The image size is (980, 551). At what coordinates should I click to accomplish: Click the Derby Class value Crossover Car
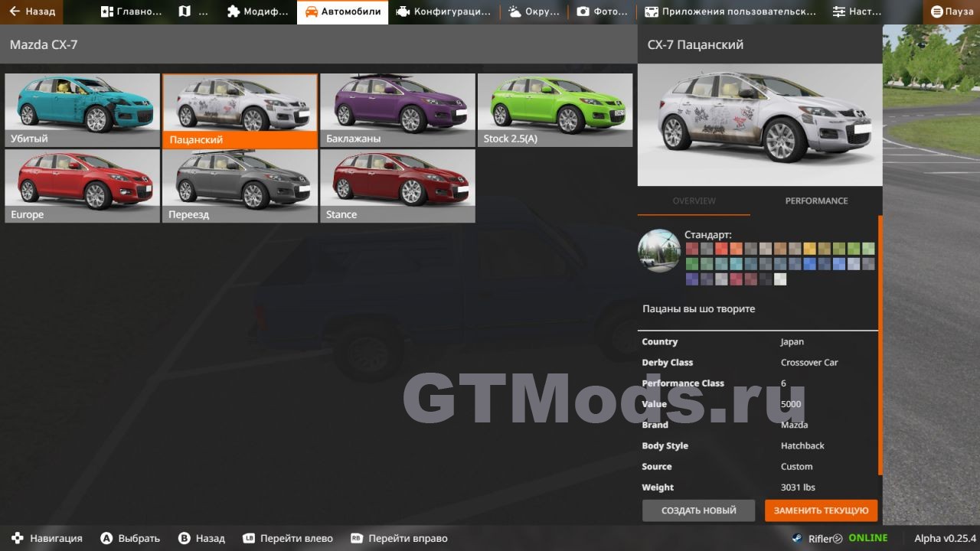click(x=809, y=363)
